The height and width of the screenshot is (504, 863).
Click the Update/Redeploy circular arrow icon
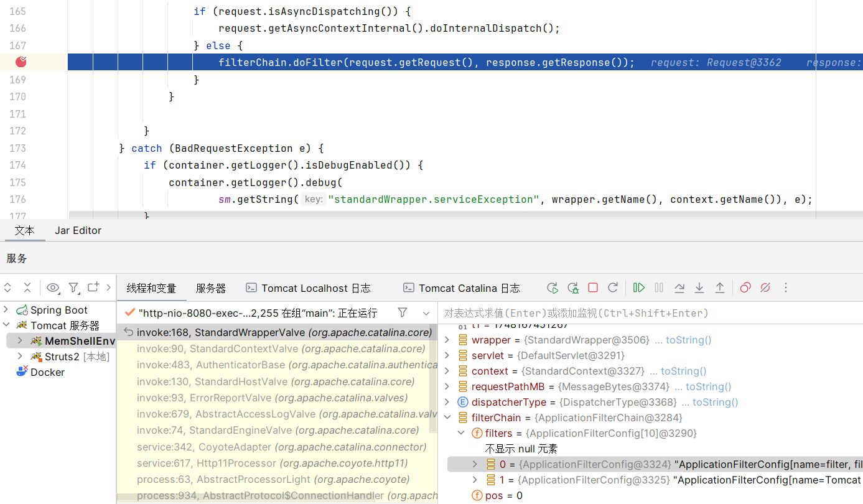[613, 287]
